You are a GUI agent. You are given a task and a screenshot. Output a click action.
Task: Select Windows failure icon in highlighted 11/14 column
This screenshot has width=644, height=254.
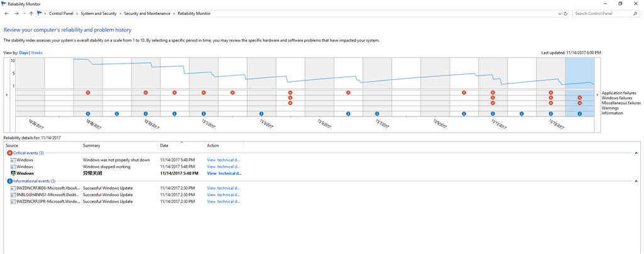(x=579, y=97)
